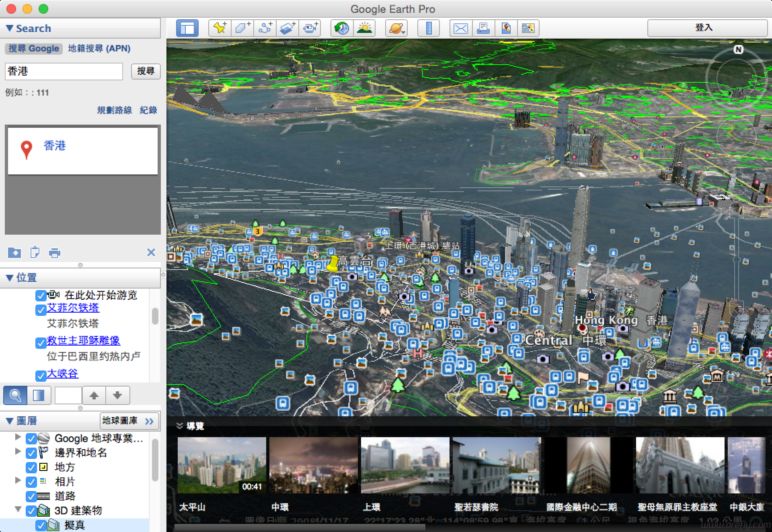Click the 登入 sign-in button
772x532 pixels.
[707, 28]
